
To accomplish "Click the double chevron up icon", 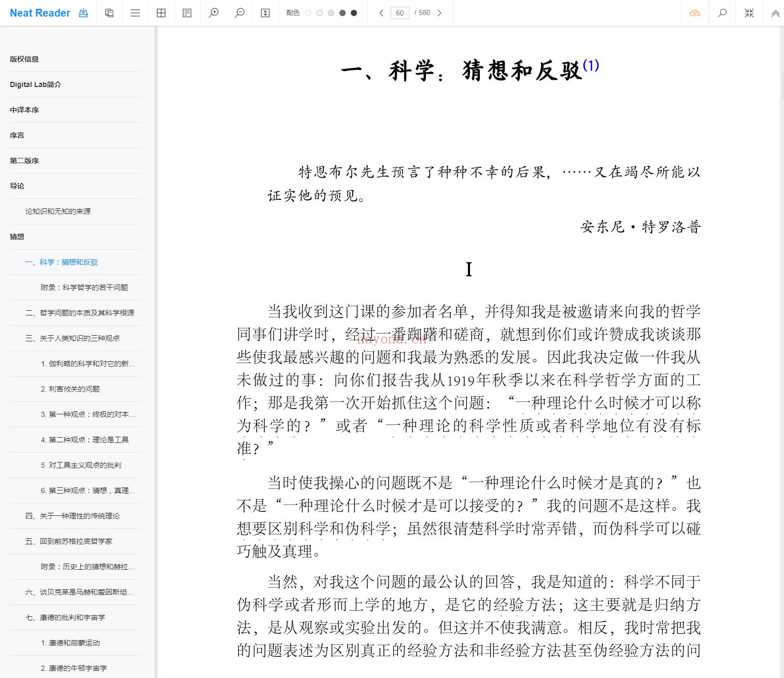I will (x=775, y=13).
